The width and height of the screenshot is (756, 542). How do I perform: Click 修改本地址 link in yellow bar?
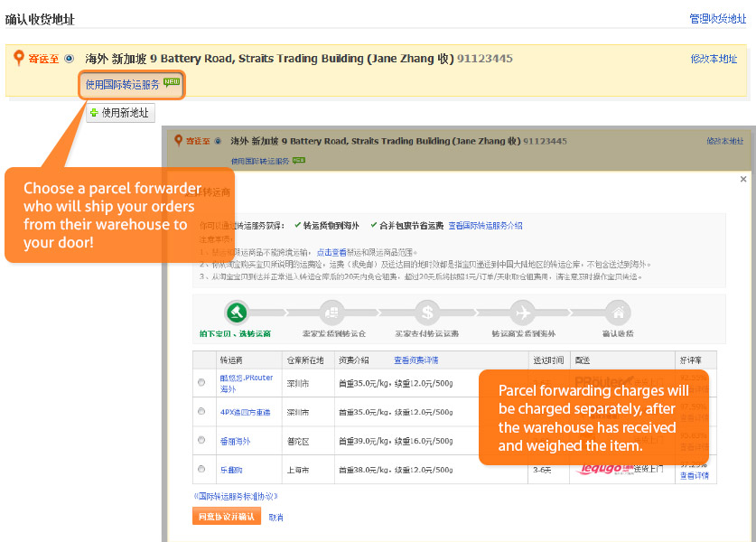pos(714,59)
